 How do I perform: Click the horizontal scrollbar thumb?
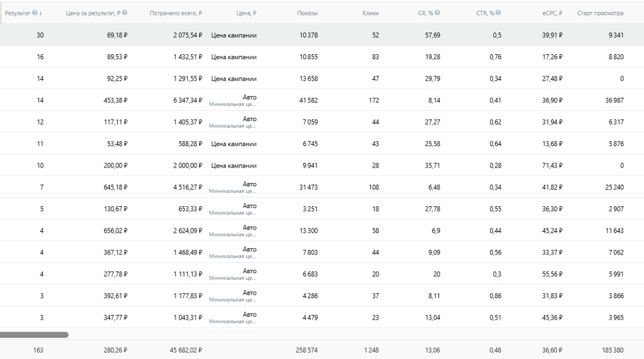[x=34, y=335]
